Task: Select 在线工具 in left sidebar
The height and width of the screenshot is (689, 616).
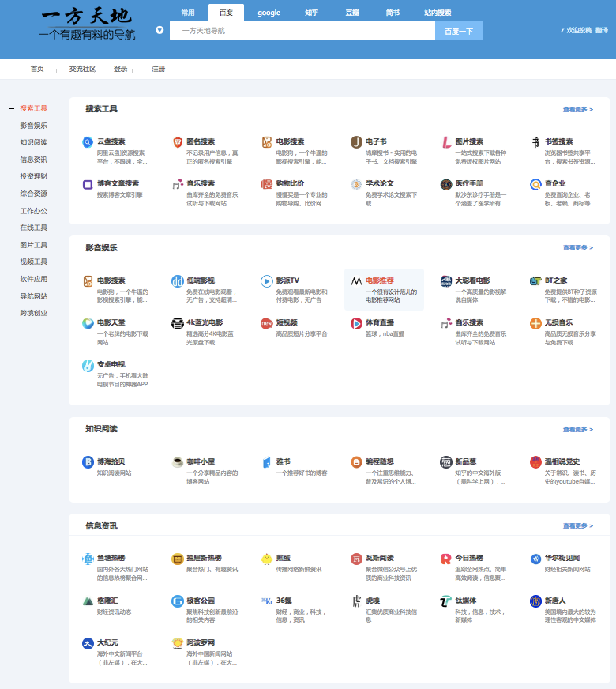Action: tap(33, 228)
